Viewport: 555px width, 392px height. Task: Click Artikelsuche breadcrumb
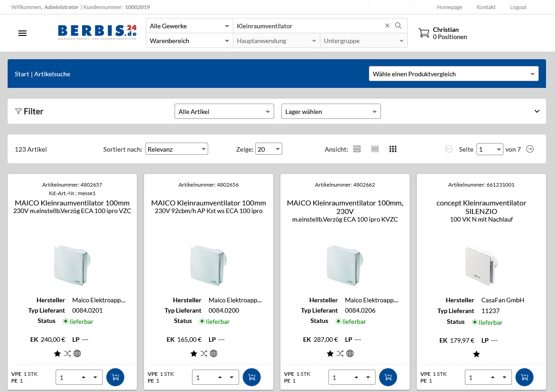pyautogui.click(x=52, y=74)
